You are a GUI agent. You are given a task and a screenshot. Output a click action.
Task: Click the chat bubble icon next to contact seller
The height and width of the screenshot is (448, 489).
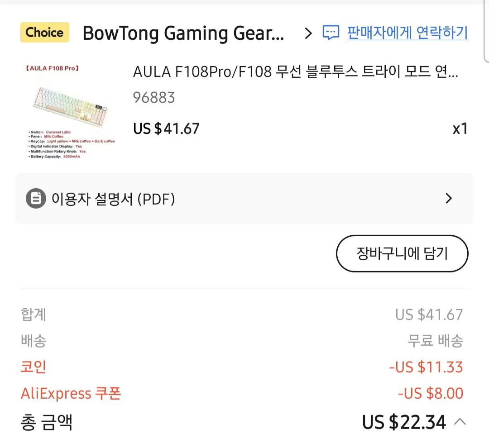point(331,32)
